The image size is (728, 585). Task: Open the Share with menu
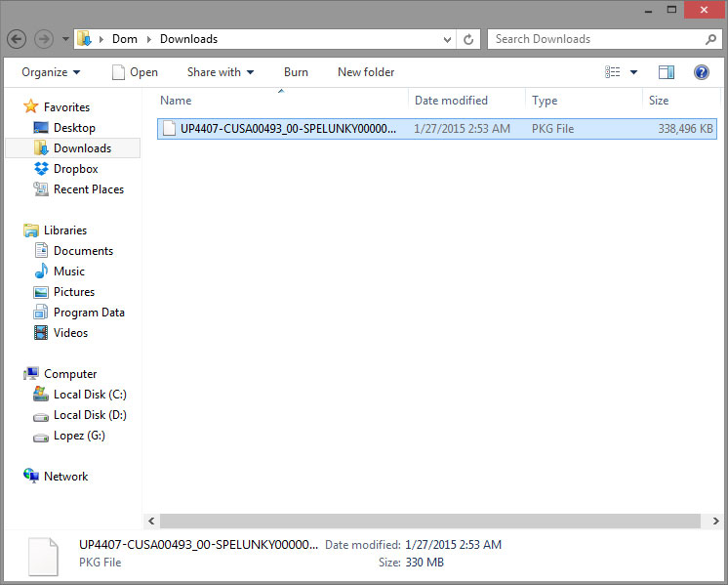click(x=221, y=72)
